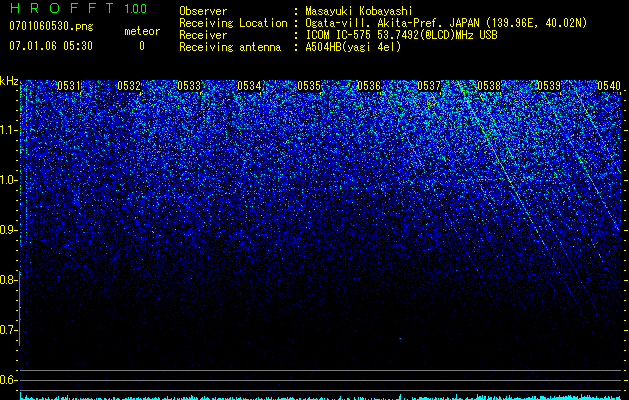This screenshot has height=400, width=629.
Task: Click the 0533 time marker
Action: click(x=189, y=86)
